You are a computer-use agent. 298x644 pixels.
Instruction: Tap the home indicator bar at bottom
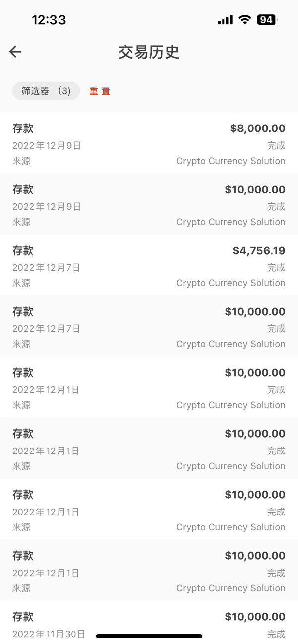149,636
